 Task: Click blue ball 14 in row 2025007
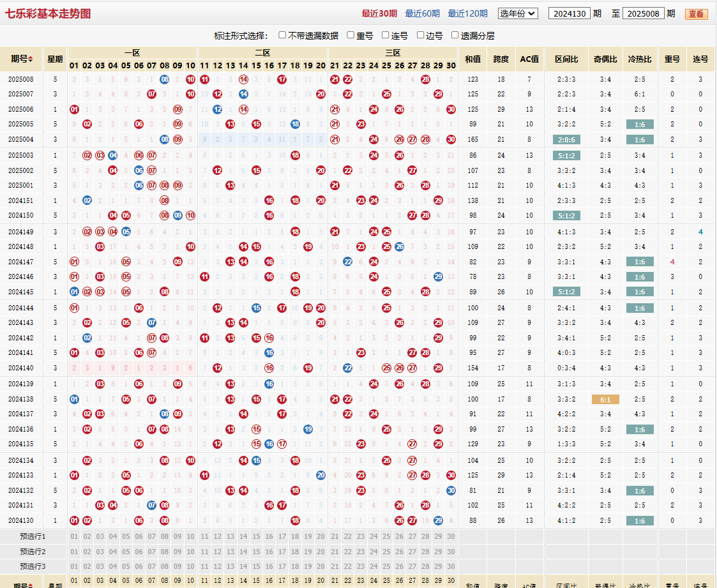[244, 94]
